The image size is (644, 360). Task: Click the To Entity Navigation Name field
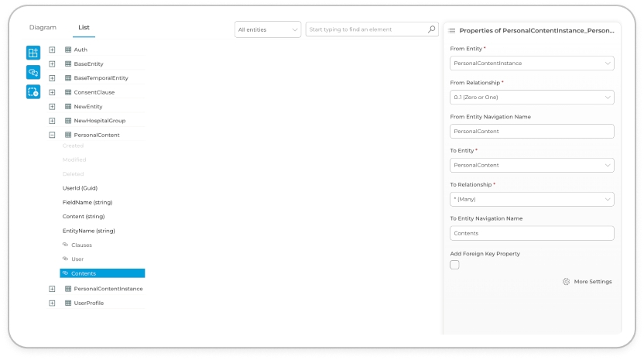click(x=532, y=233)
